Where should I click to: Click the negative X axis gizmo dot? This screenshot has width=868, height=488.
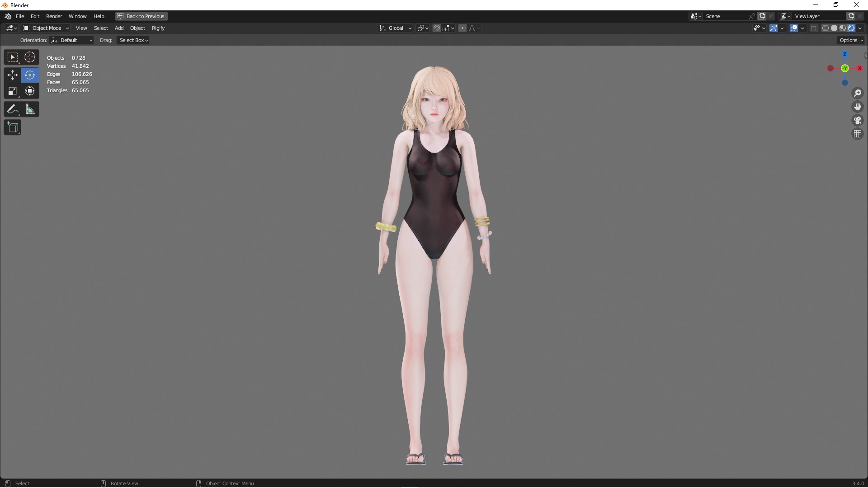[830, 68]
